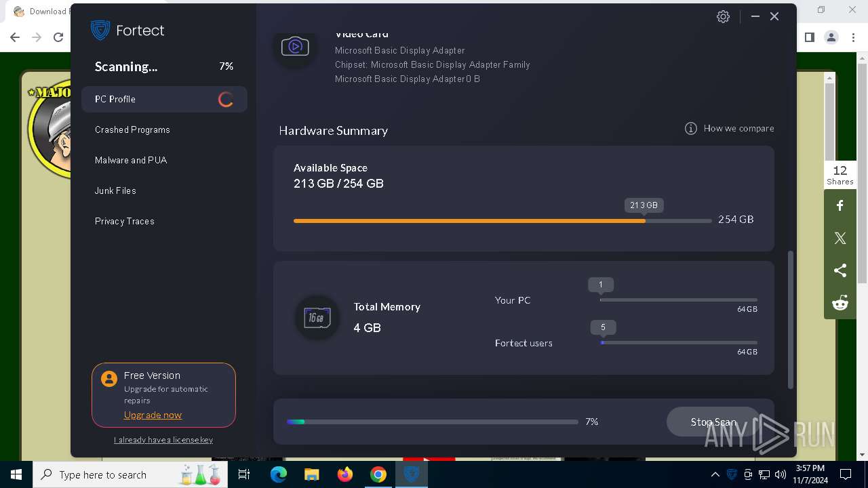Viewport: 868px width, 488px height.
Task: Click the 213 GB / 254 GB text
Action: pyautogui.click(x=338, y=184)
